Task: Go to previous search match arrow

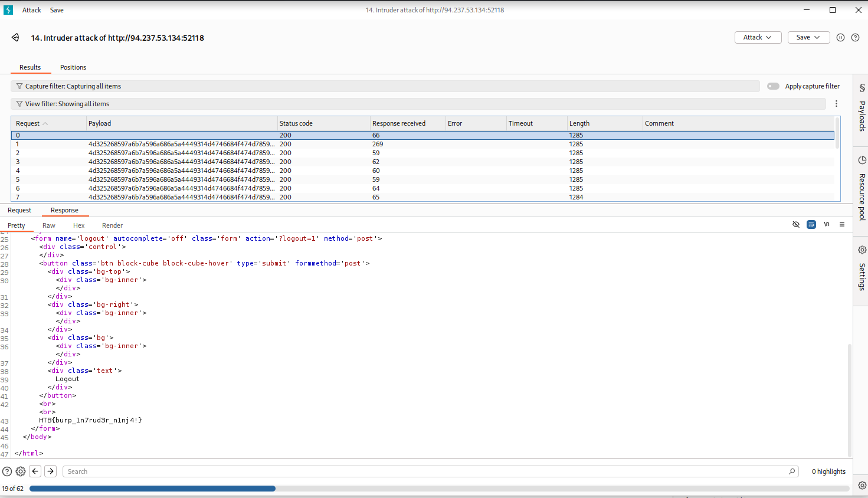Action: click(35, 471)
